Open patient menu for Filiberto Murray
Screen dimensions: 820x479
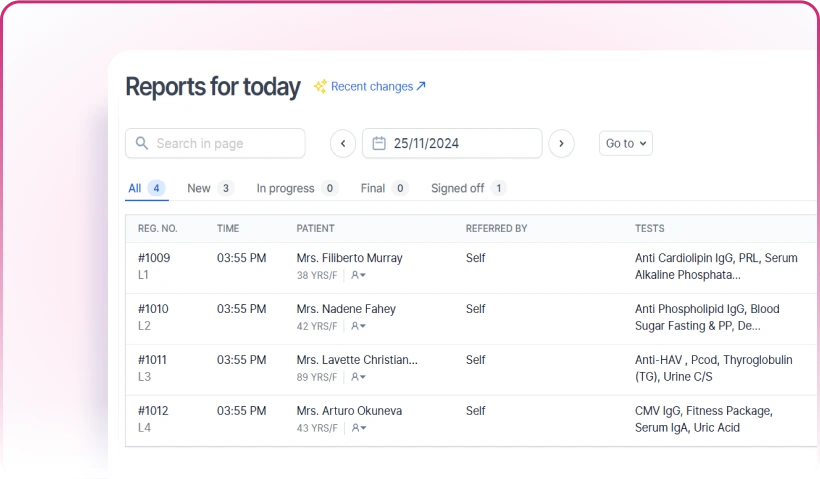tap(358, 275)
